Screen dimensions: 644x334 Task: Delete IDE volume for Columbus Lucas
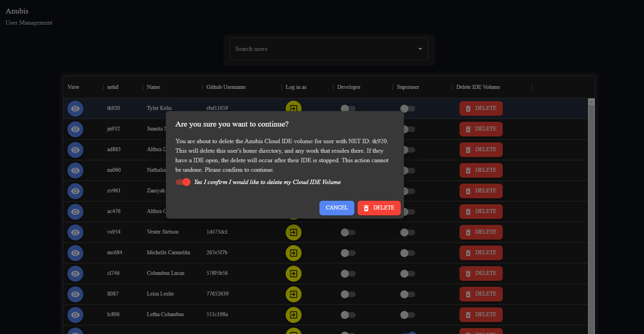(481, 273)
